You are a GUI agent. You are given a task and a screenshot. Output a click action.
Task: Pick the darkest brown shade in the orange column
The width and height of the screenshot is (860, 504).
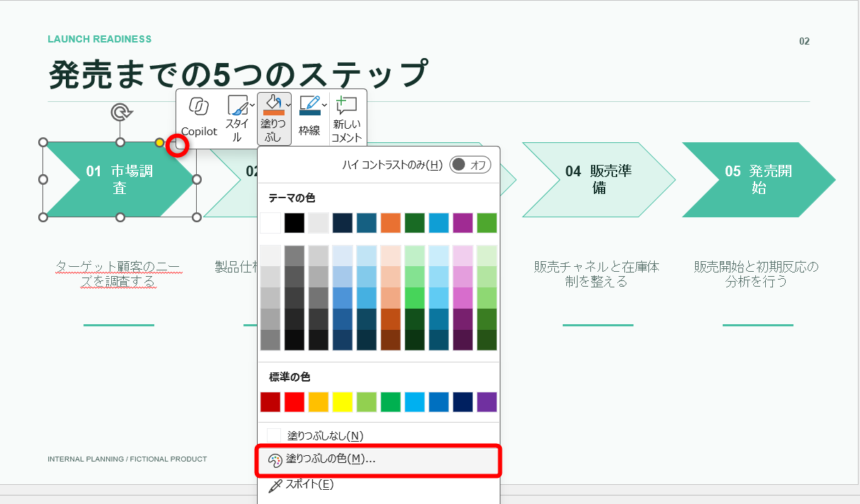pos(391,340)
